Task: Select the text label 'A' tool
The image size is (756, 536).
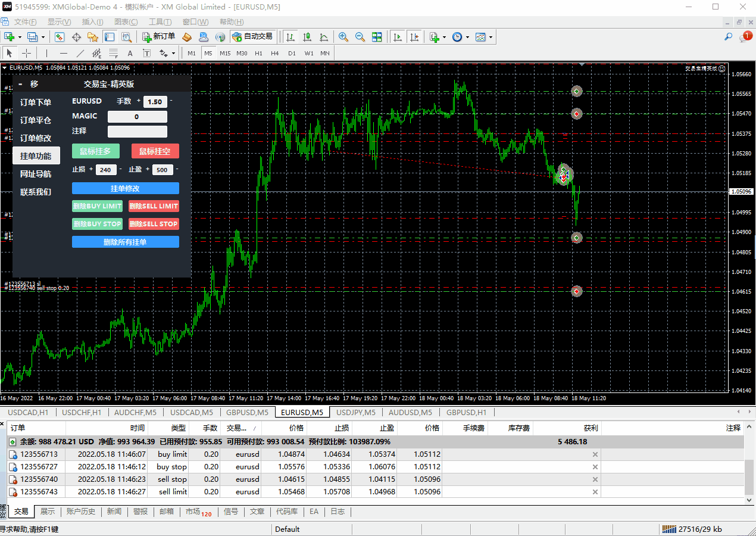Action: pyautogui.click(x=130, y=53)
